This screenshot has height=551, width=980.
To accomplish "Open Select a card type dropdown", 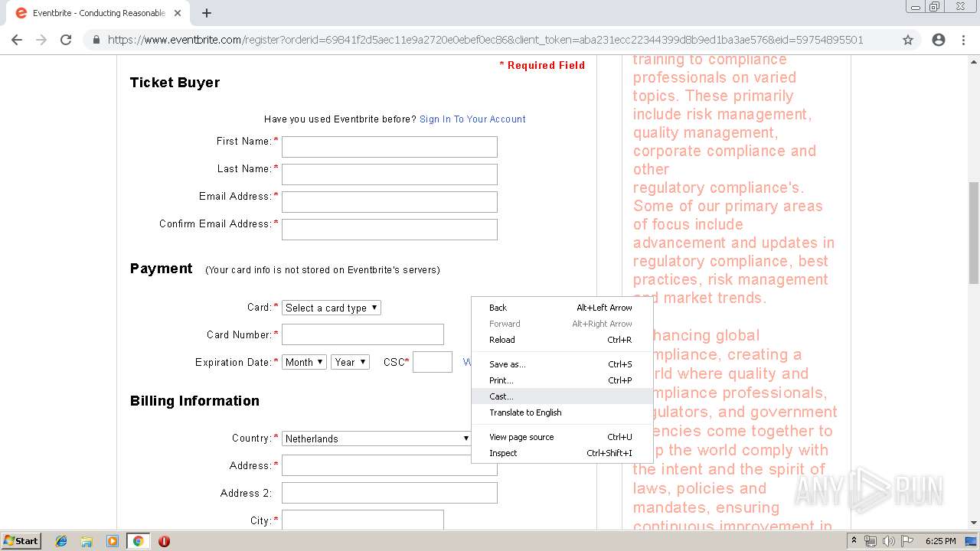I will tap(332, 308).
